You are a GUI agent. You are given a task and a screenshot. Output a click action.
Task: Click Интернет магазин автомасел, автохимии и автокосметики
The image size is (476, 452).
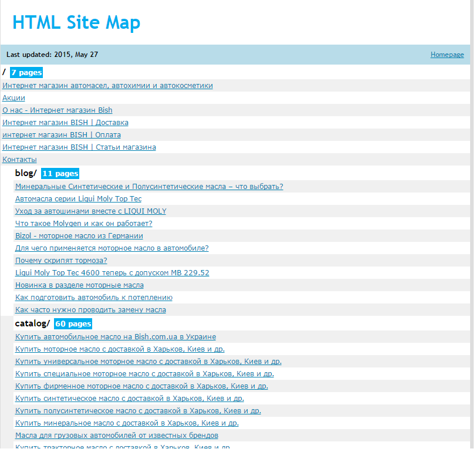tap(107, 86)
